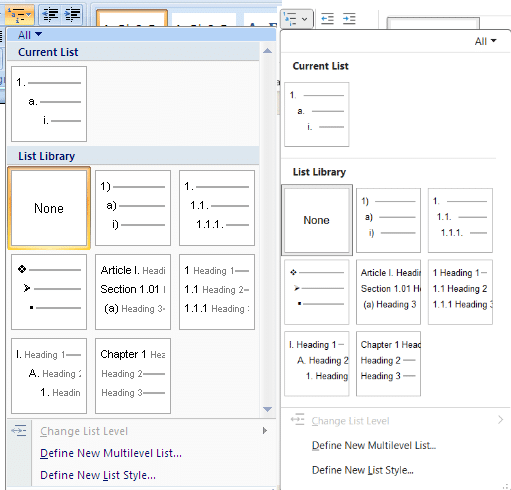Expand Change List Level chevron, right menu
Image resolution: width=511 pixels, height=490 pixels.
(x=500, y=420)
